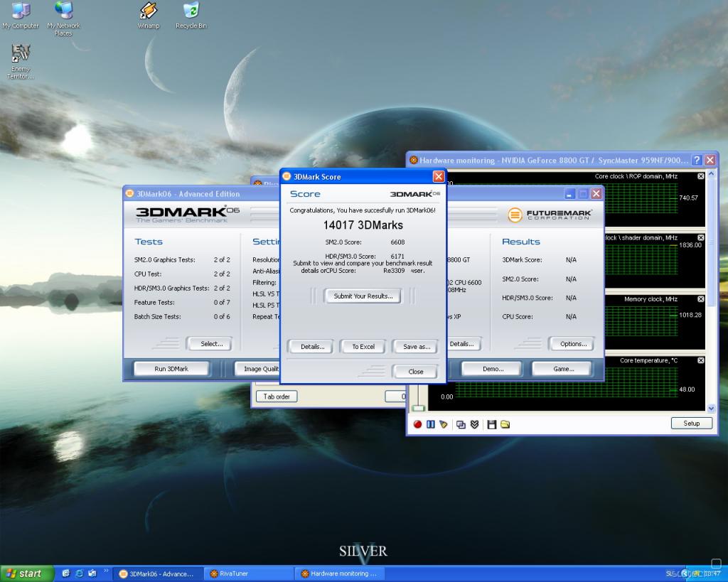Open score Details in 3DMark Score dialog
Screen dimensions: 728x582
click(x=311, y=347)
